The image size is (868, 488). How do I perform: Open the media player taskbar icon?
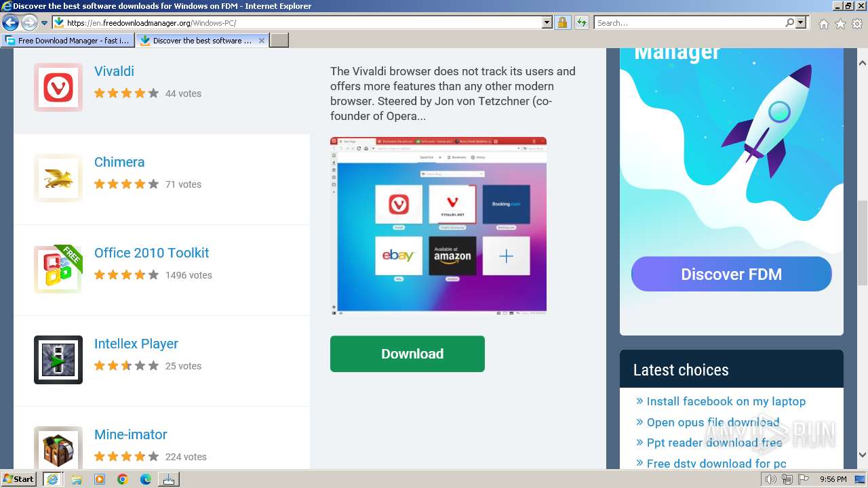click(x=100, y=479)
